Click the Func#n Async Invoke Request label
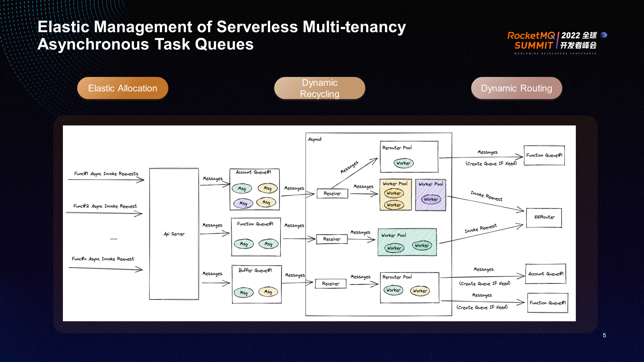Image resolution: width=644 pixels, height=362 pixels. point(103,259)
